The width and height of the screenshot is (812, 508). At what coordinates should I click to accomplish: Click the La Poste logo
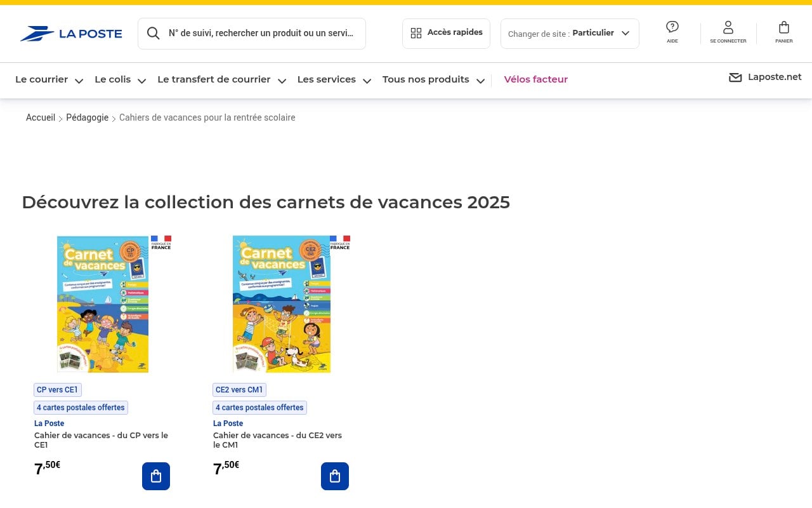coord(71,34)
